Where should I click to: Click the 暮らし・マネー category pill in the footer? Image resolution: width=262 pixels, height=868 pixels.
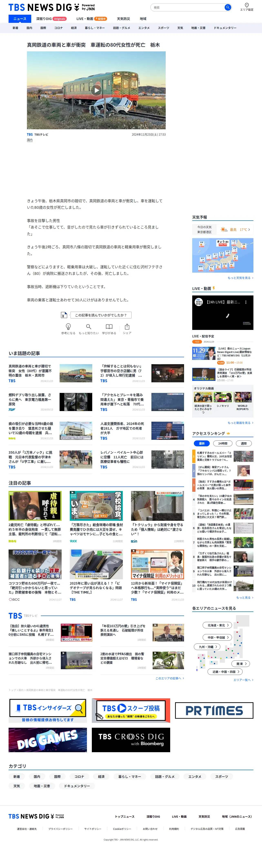pyautogui.click(x=130, y=777)
